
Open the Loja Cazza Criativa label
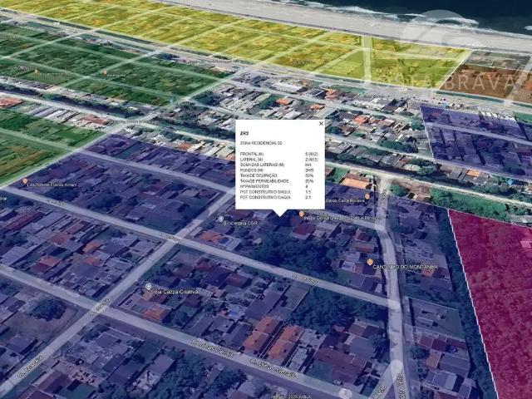(x=180, y=290)
